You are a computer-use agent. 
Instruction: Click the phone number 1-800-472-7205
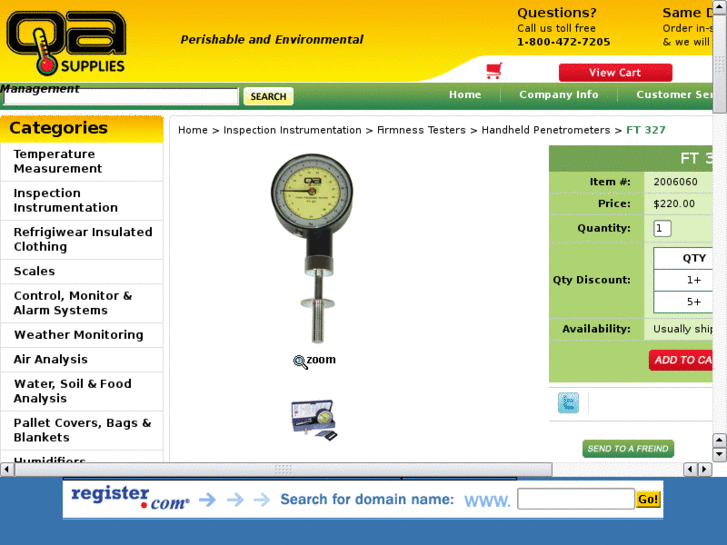pyautogui.click(x=563, y=42)
